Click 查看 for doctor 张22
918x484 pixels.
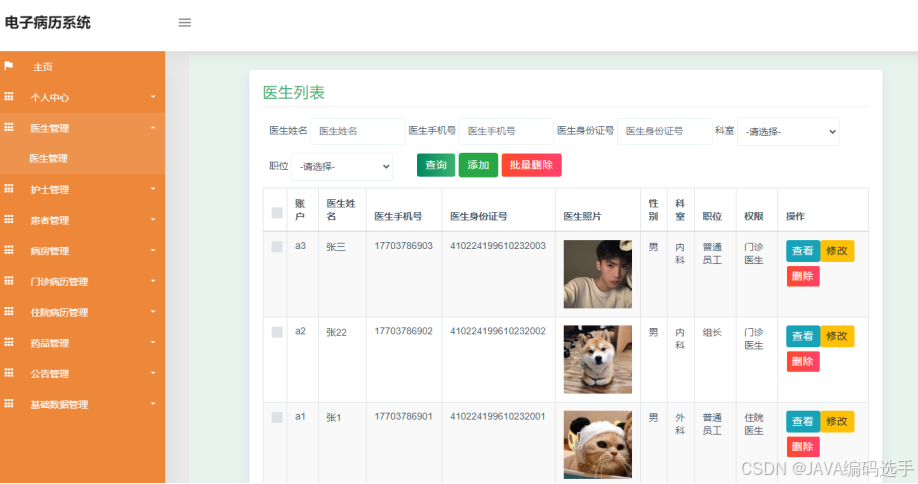tap(803, 337)
